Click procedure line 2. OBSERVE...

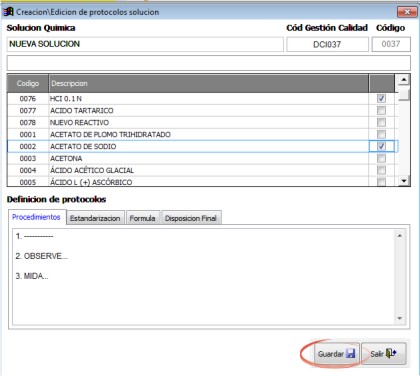pyautogui.click(x=42, y=256)
